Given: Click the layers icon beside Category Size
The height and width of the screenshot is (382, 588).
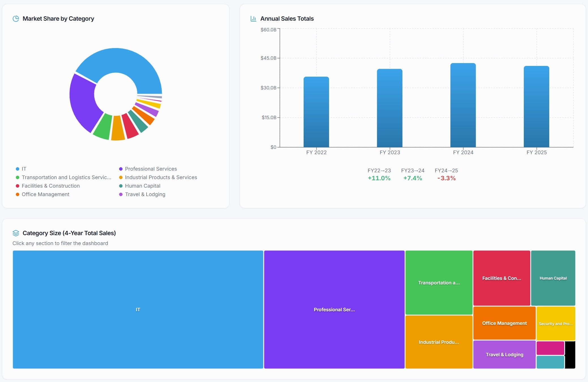Looking at the screenshot, I should point(16,233).
